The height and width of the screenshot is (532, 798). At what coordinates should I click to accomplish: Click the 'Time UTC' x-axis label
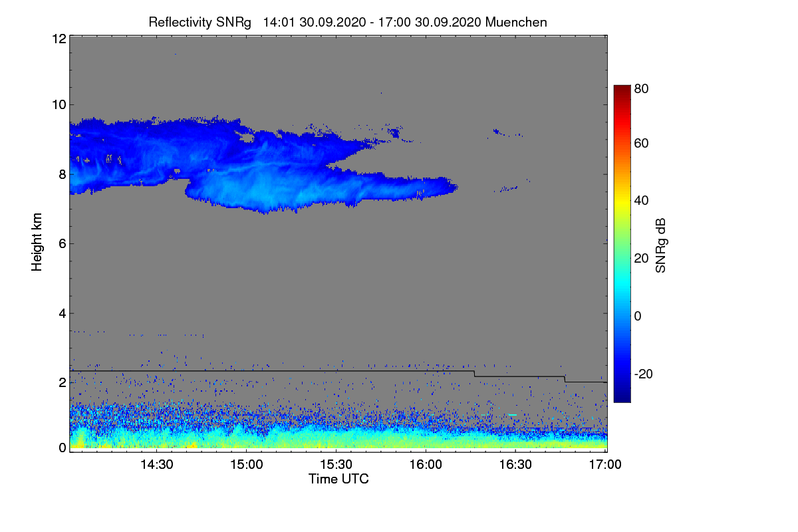tap(338, 479)
